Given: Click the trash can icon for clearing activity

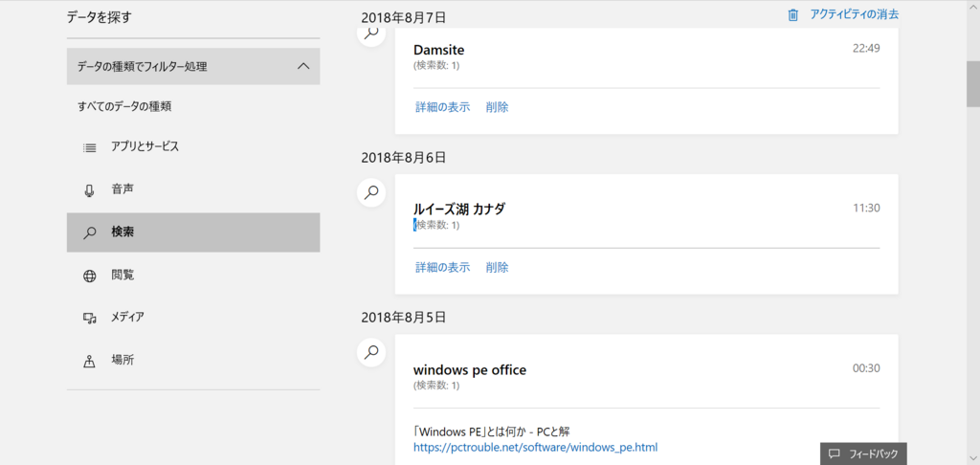Looking at the screenshot, I should coord(793,15).
